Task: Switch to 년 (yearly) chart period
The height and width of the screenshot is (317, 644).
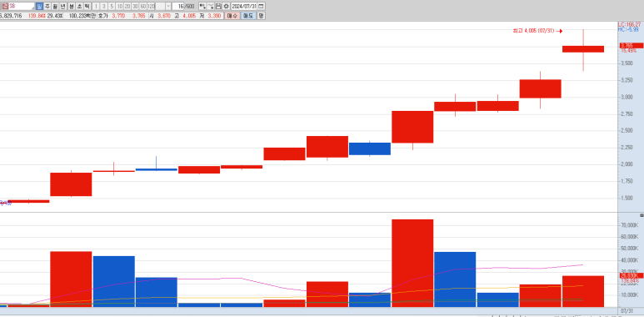Action: [62, 6]
